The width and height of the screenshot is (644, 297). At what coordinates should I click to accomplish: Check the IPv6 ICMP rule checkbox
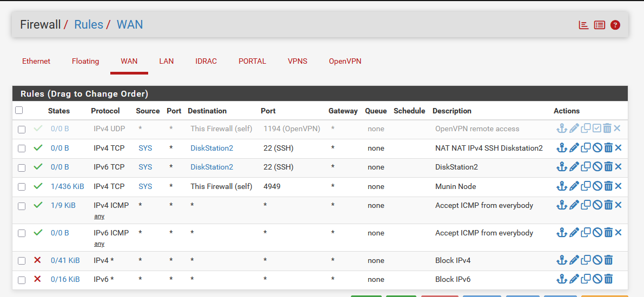point(21,233)
